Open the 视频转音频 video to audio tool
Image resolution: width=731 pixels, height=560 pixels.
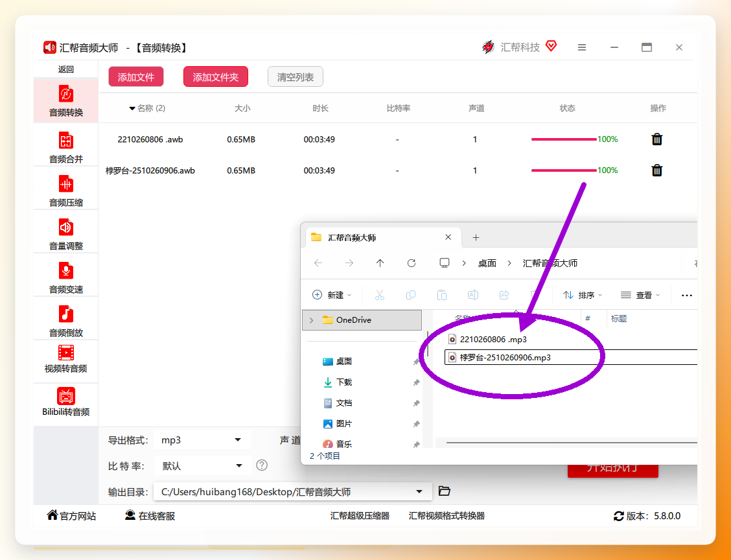pos(65,359)
